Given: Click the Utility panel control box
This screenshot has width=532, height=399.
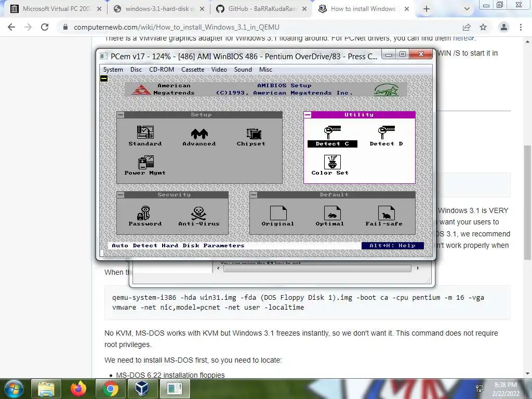Looking at the screenshot, I should tap(308, 115).
